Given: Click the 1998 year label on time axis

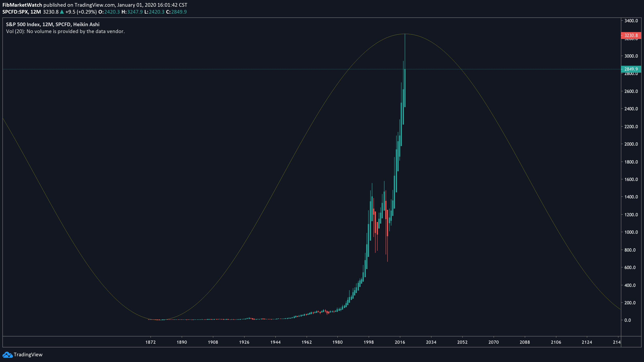Looking at the screenshot, I should coord(369,342).
